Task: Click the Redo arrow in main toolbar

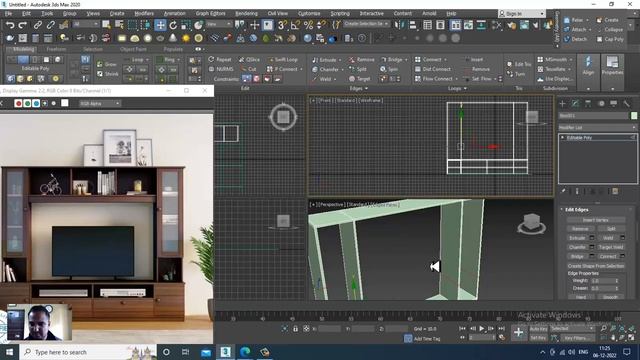Action: click(x=23, y=25)
